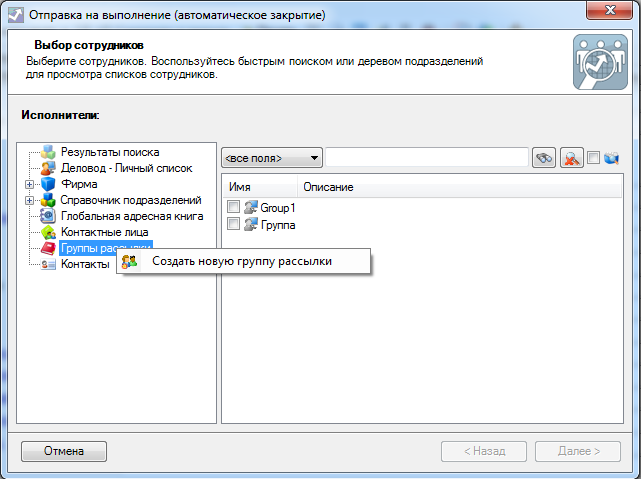Open the <все поля> dropdown
Viewport: 641px width, 479px height.
[x=272, y=158]
